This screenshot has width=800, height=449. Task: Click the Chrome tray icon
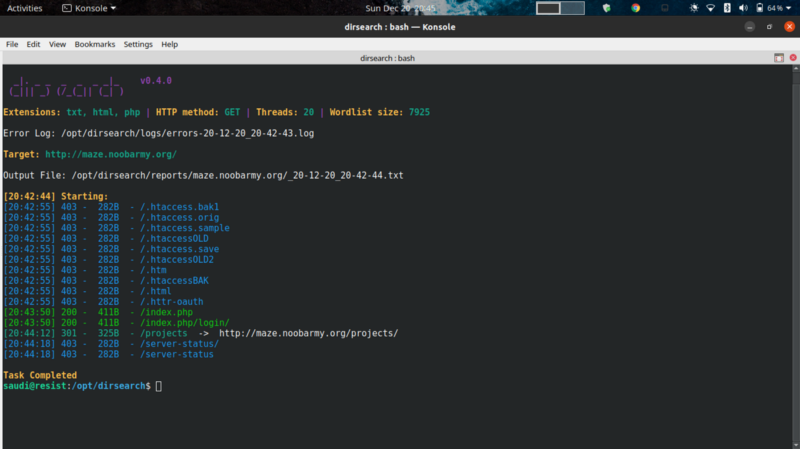(x=635, y=8)
